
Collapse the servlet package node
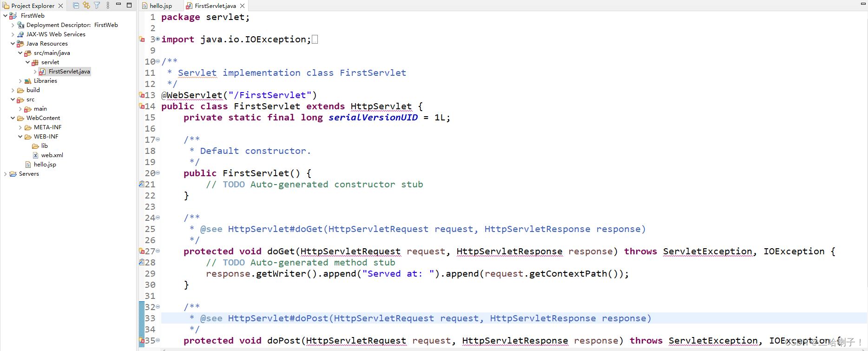tap(27, 62)
